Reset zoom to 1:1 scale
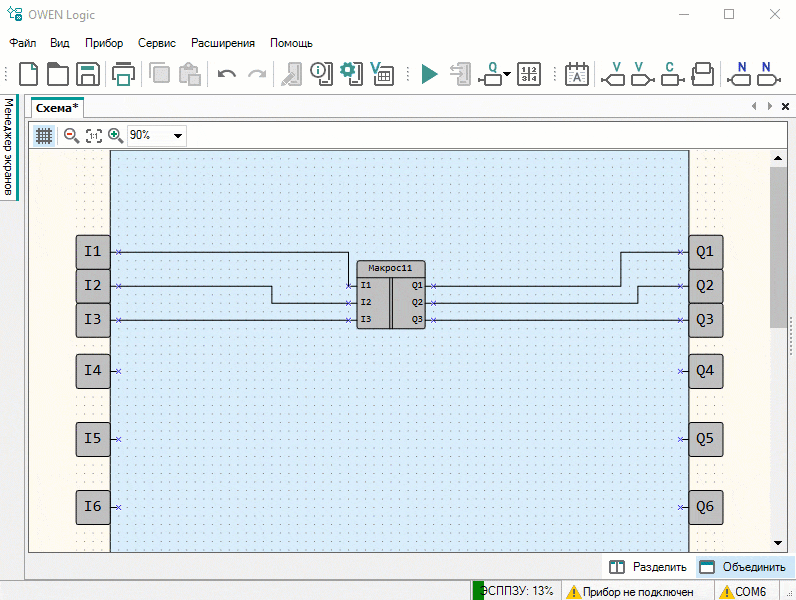The height and width of the screenshot is (600, 796). 93,135
